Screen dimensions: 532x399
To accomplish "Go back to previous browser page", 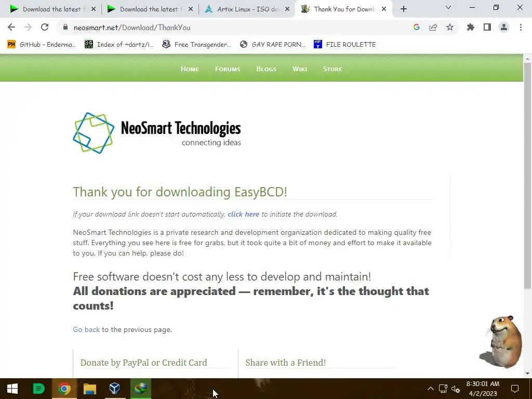I will point(11,27).
